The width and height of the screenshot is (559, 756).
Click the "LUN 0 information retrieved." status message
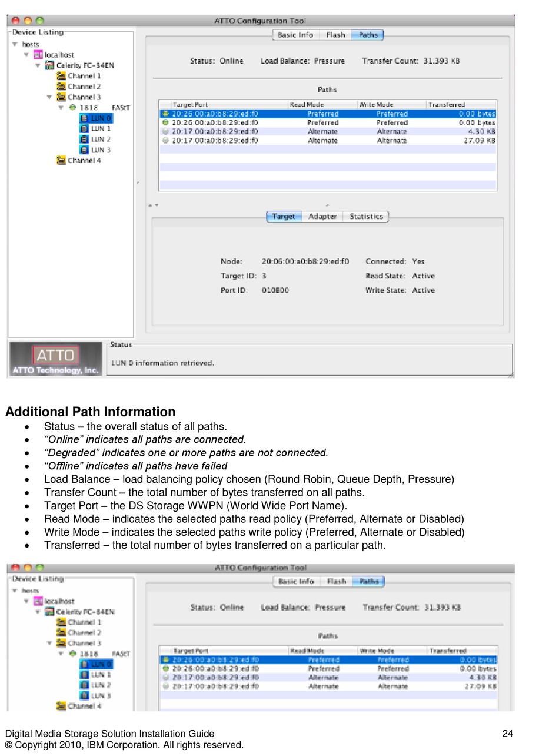tap(163, 363)
